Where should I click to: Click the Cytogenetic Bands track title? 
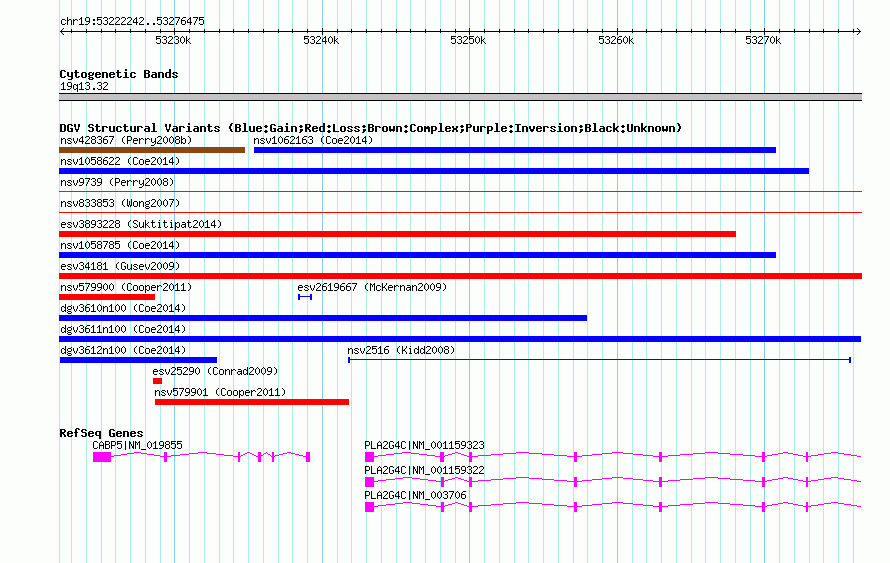[x=119, y=74]
